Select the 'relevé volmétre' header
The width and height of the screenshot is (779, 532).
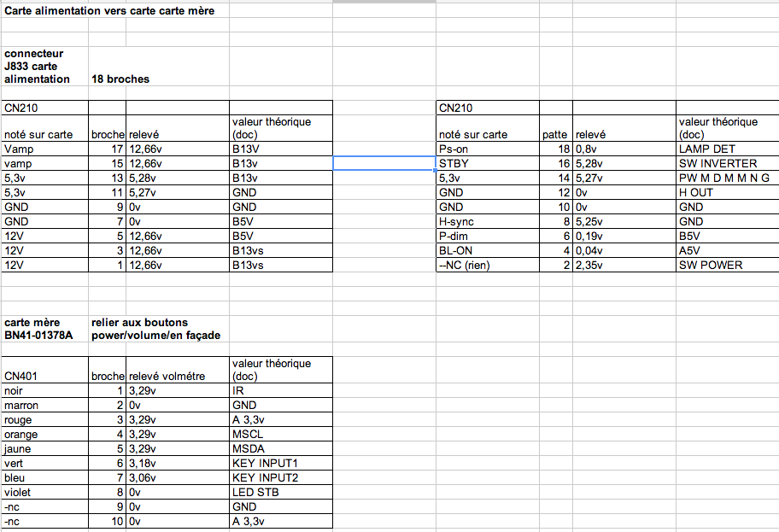click(178, 370)
